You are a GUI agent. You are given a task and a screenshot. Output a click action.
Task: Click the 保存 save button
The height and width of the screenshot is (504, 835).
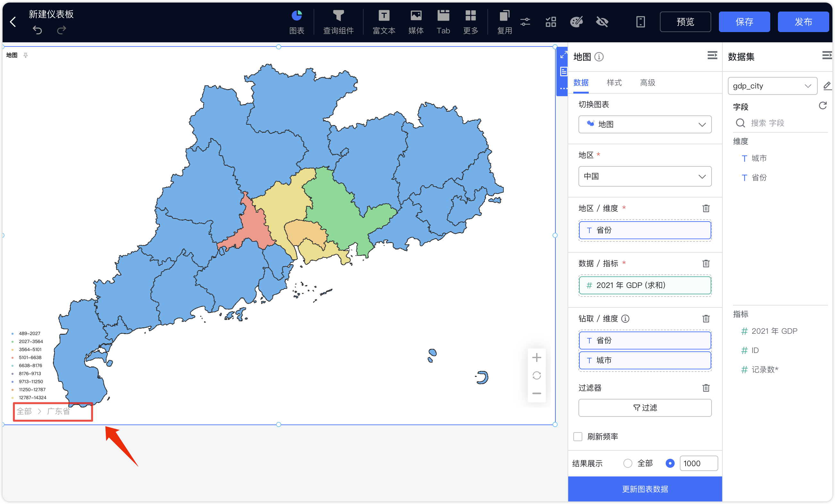(x=744, y=22)
